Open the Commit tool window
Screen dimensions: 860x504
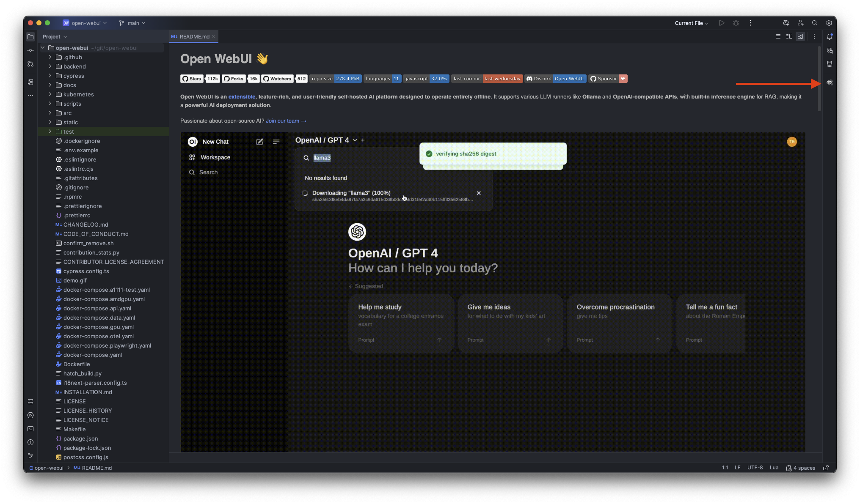pos(30,50)
